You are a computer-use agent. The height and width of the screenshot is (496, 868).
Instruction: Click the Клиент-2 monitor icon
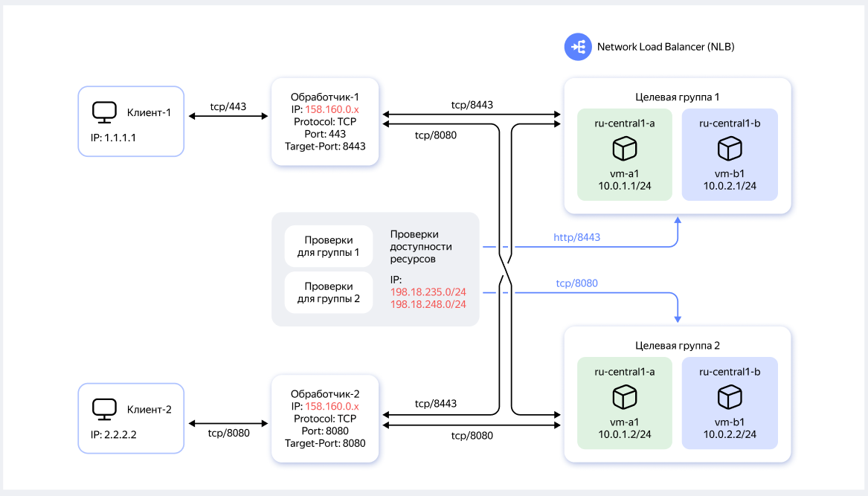(104, 410)
